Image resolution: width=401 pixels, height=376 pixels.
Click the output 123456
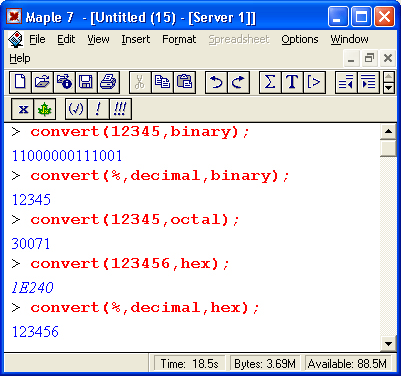[x=35, y=332]
